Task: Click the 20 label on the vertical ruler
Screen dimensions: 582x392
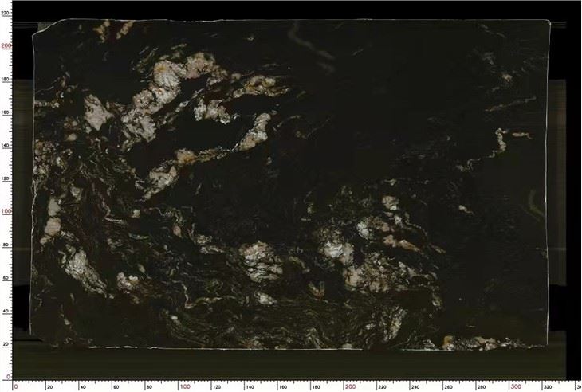Action: click(x=6, y=344)
